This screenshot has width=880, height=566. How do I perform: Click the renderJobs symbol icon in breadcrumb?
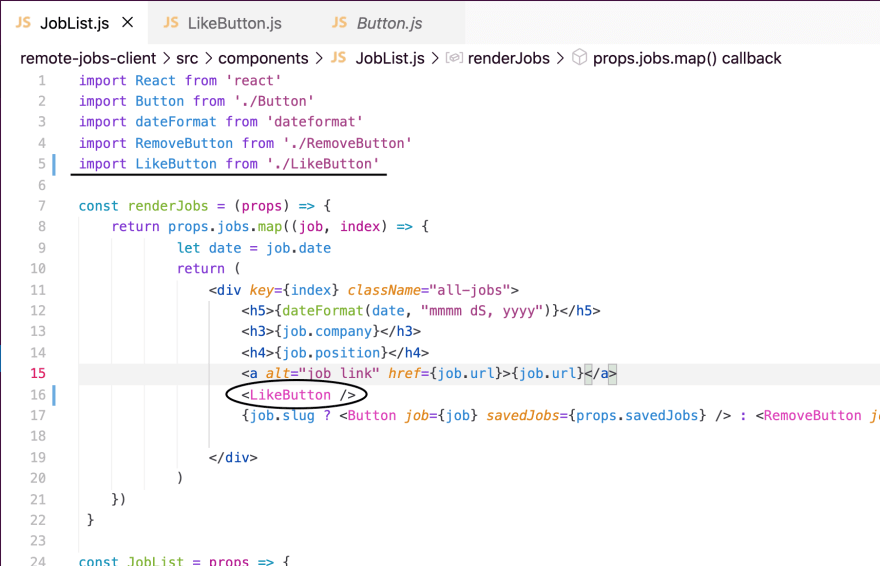454,58
